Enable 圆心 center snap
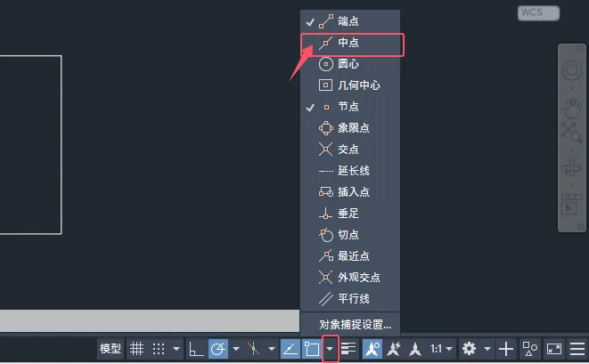 [350, 64]
